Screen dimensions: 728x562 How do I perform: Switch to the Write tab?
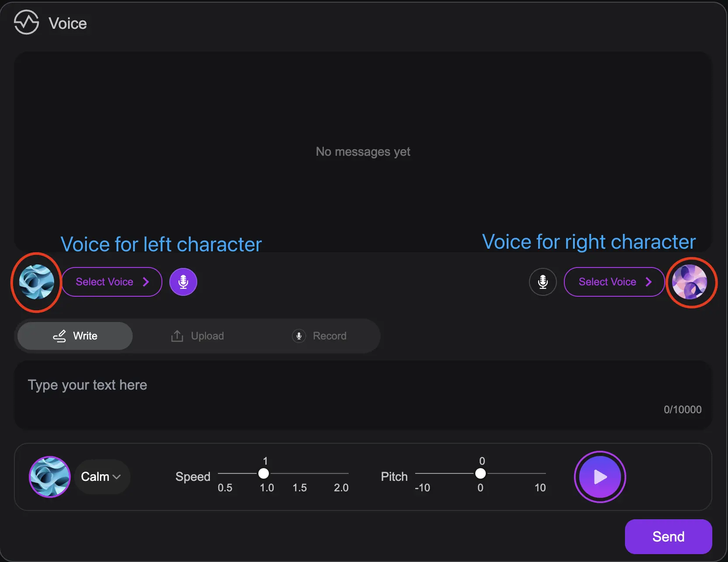click(75, 336)
